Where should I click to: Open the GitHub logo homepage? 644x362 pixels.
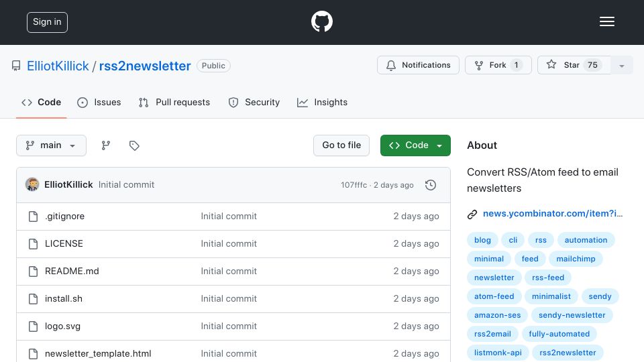click(x=321, y=21)
